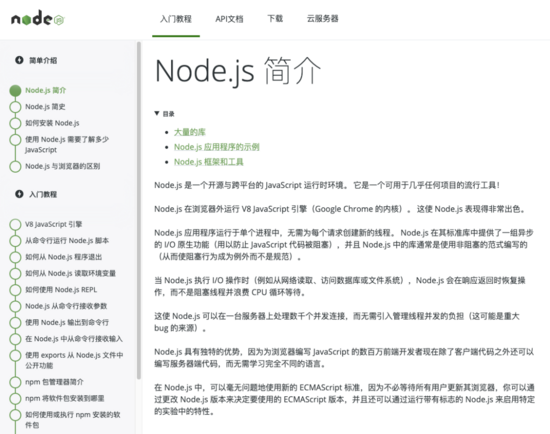Jump to Node.js 框架和工具 link
The width and height of the screenshot is (550, 434).
208,162
